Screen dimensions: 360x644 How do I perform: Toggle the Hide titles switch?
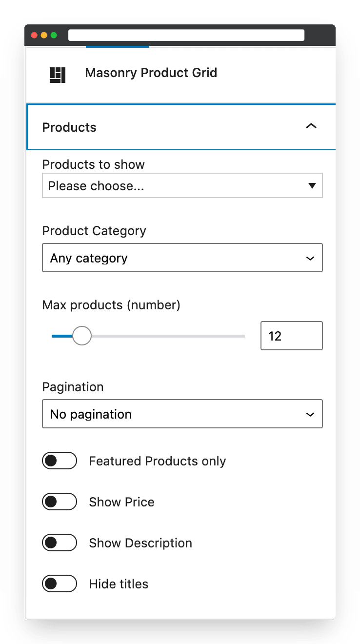tap(60, 584)
